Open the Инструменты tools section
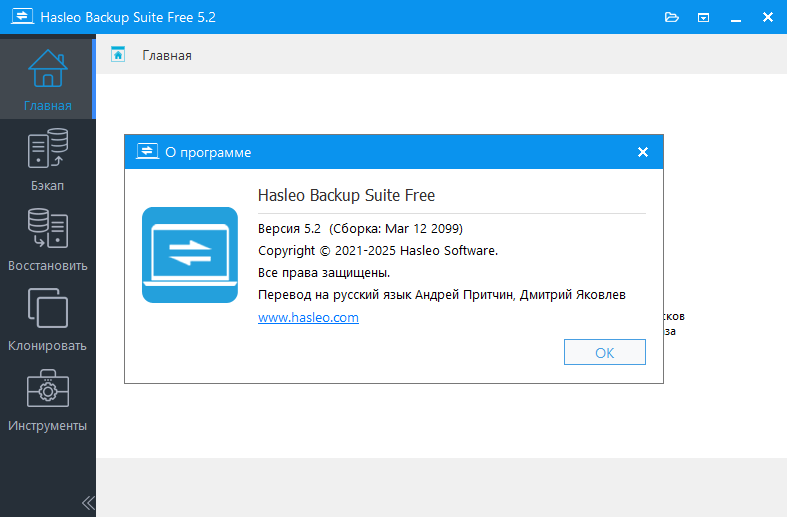Image resolution: width=787 pixels, height=517 pixels. point(47,400)
